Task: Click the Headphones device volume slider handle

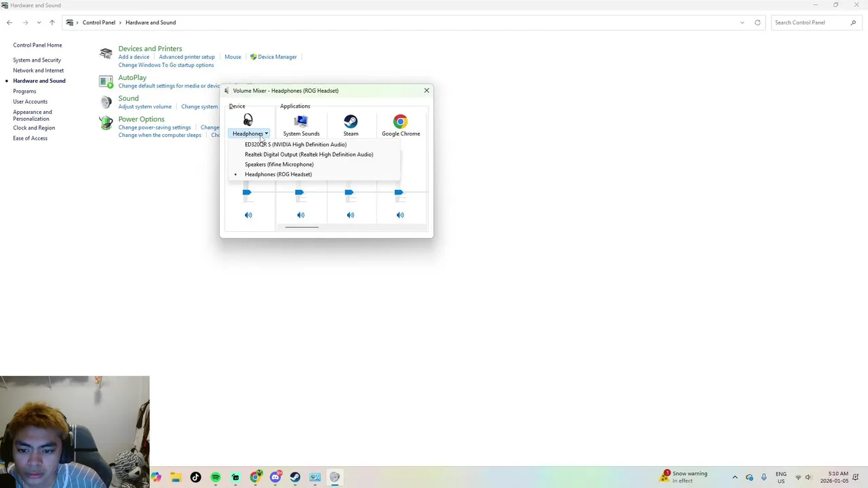Action: pos(247,192)
